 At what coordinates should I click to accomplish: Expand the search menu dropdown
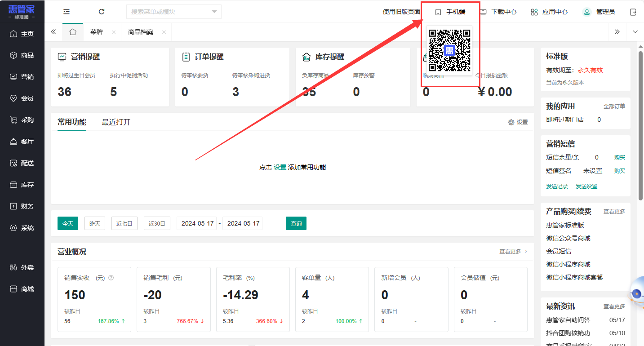[x=214, y=12]
